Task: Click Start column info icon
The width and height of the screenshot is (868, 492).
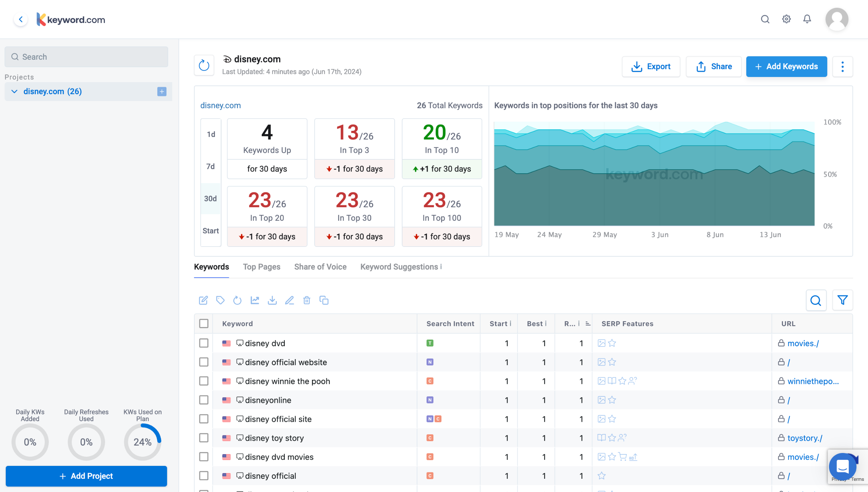Action: pyautogui.click(x=510, y=323)
